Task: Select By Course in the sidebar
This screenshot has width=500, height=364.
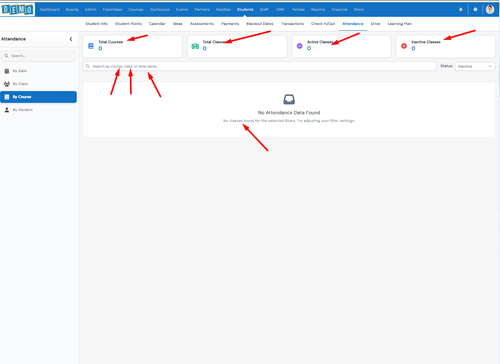Action: coord(38,97)
